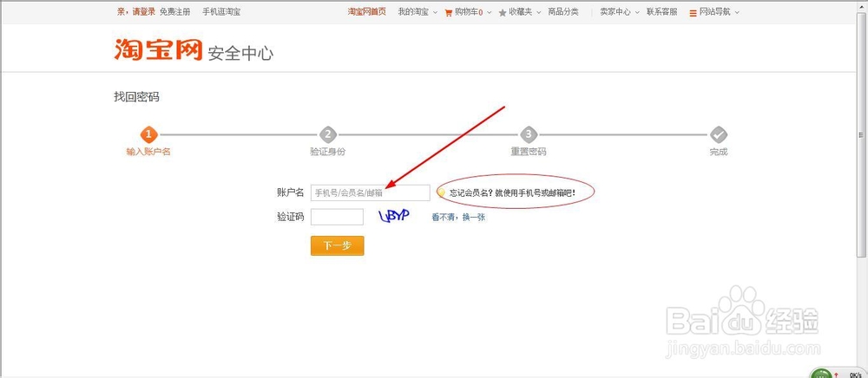The image size is (868, 378).
Task: Click the lightbulb tip icon
Action: tap(441, 192)
